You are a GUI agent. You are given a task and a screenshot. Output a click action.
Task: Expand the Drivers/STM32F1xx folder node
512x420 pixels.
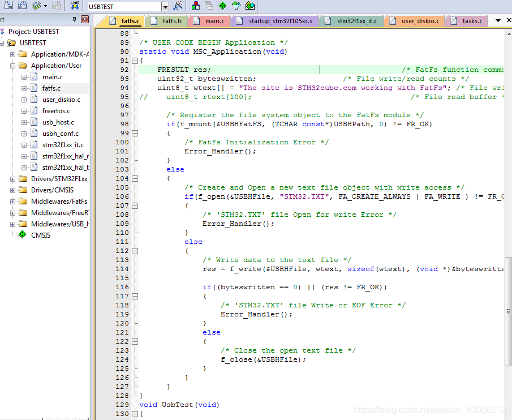pos(12,179)
